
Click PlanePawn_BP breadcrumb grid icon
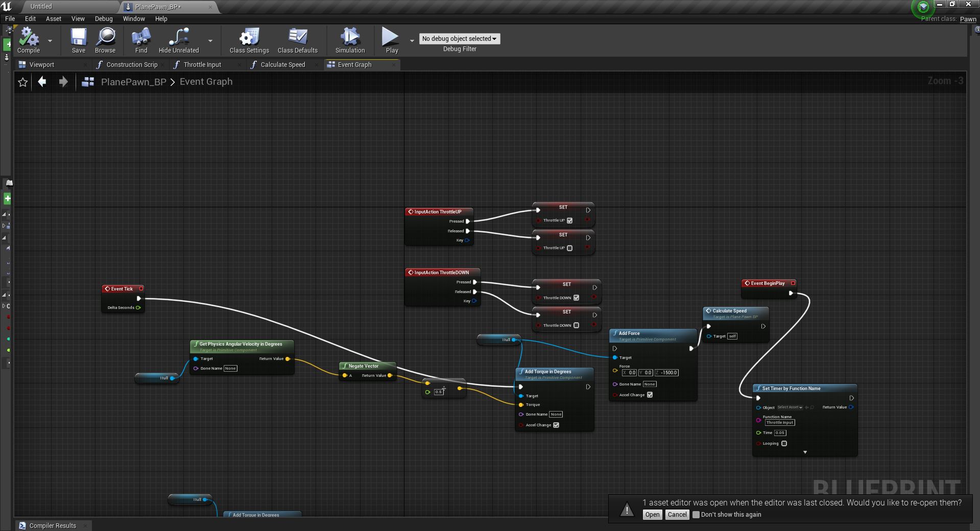pyautogui.click(x=88, y=82)
